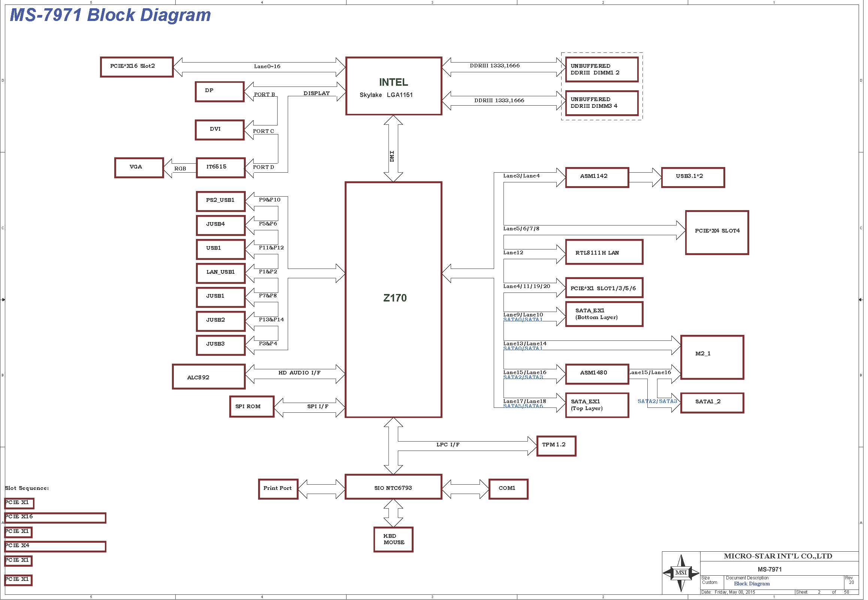Screen dimensions: 868x600
Task: Click the RGB label
Action: coord(181,169)
